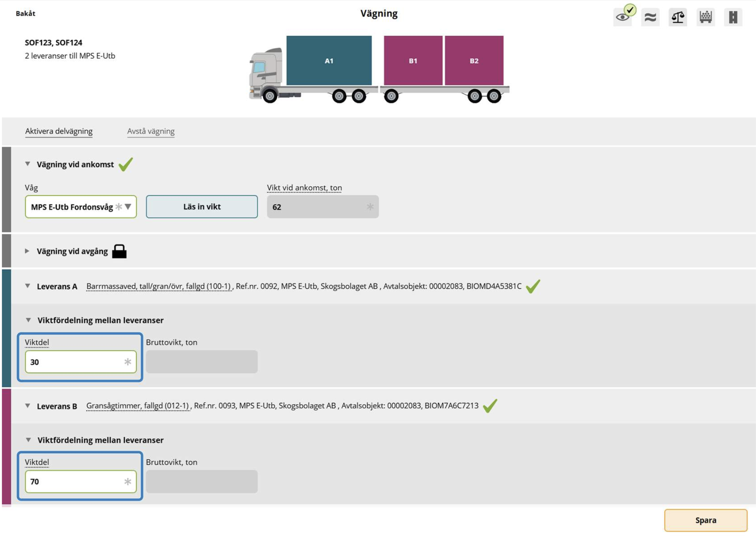This screenshot has width=756, height=536.
Task: Select load compartment A1 on truck
Action: click(x=329, y=61)
